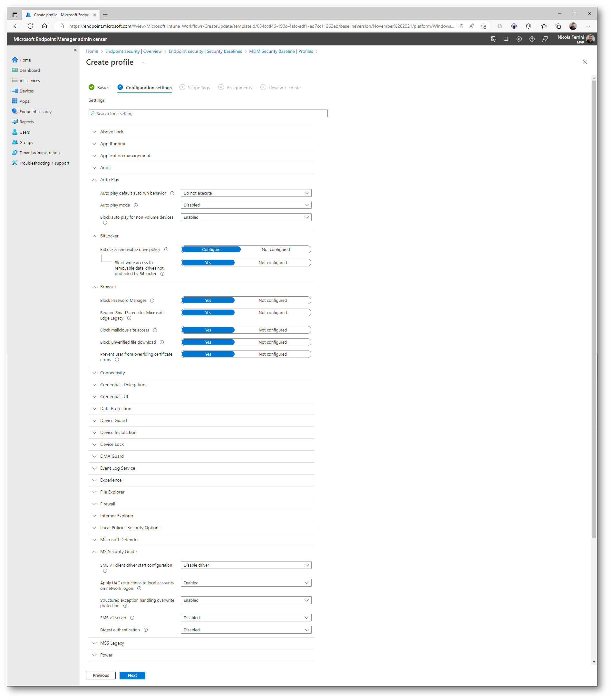Viewport: 611px width, 700px height.
Task: Set Require SmartScreen for Edge Legacy to Not configured
Action: coord(273,313)
